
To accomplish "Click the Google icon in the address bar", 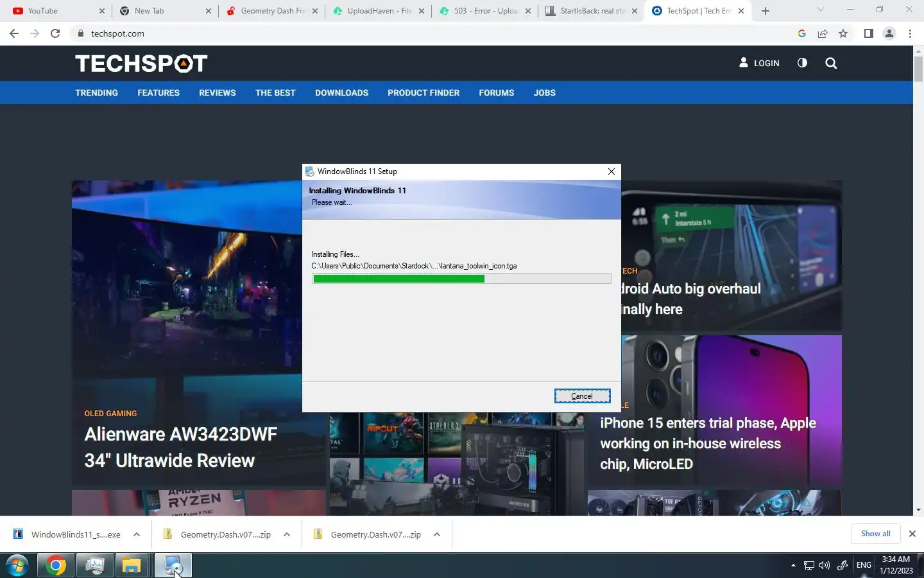I will tap(802, 33).
